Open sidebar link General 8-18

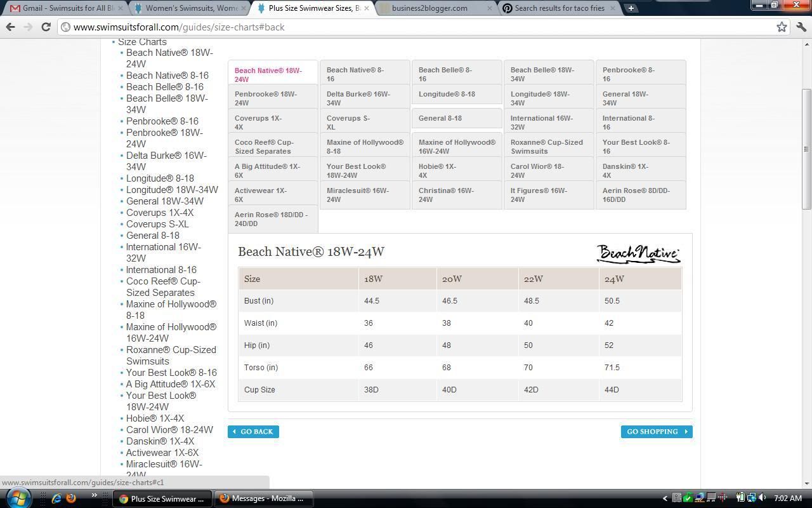(x=153, y=236)
